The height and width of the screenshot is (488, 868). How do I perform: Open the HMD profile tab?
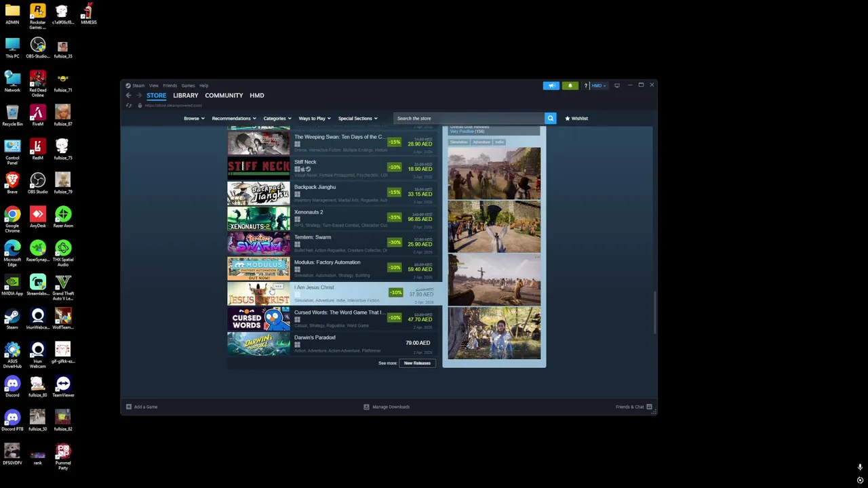[256, 96]
